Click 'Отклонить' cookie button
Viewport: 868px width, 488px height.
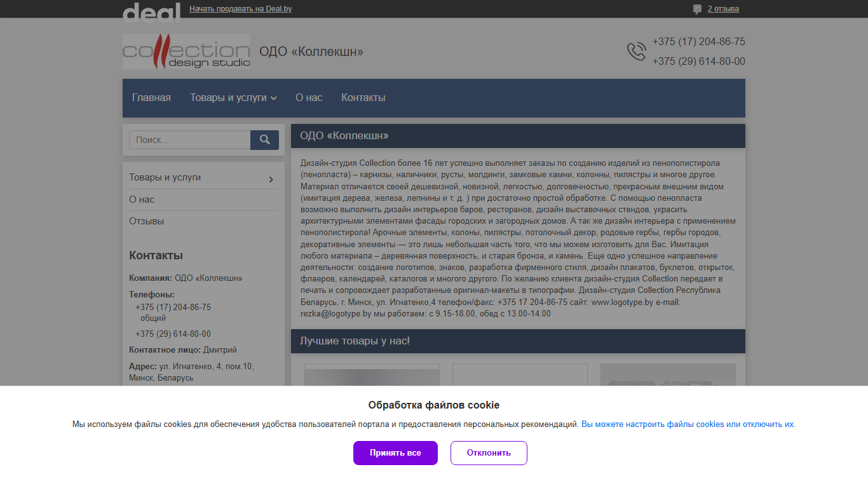tap(489, 453)
